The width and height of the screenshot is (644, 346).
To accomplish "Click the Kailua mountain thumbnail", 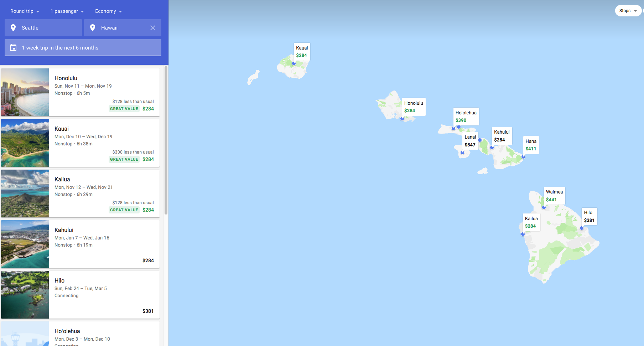I will click(25, 193).
